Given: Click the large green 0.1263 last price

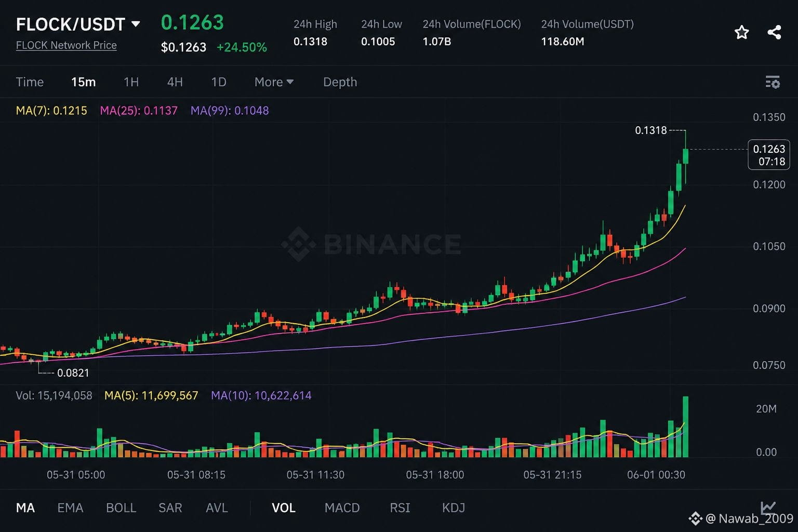Looking at the screenshot, I should tap(192, 22).
